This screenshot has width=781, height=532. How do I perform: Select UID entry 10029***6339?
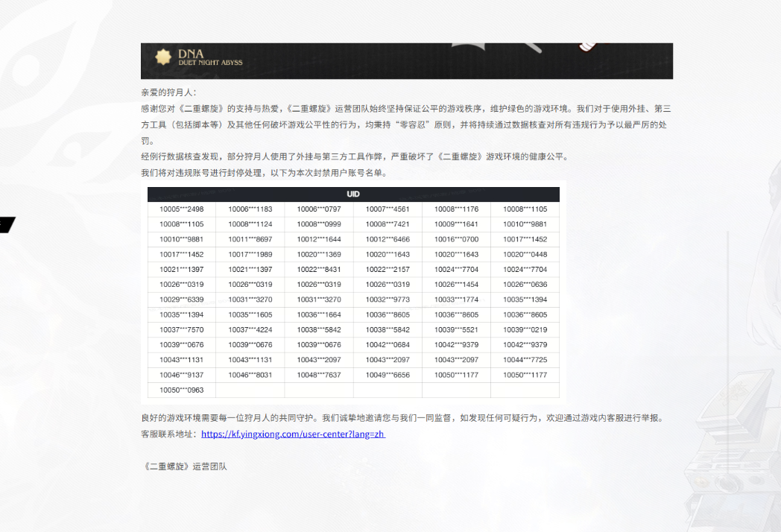click(181, 300)
